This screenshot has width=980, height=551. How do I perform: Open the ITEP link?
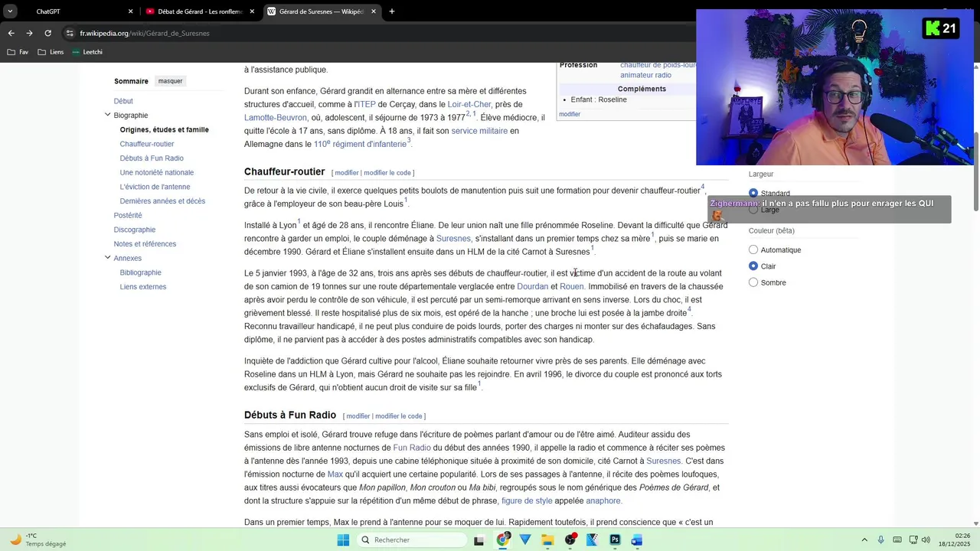click(367, 104)
